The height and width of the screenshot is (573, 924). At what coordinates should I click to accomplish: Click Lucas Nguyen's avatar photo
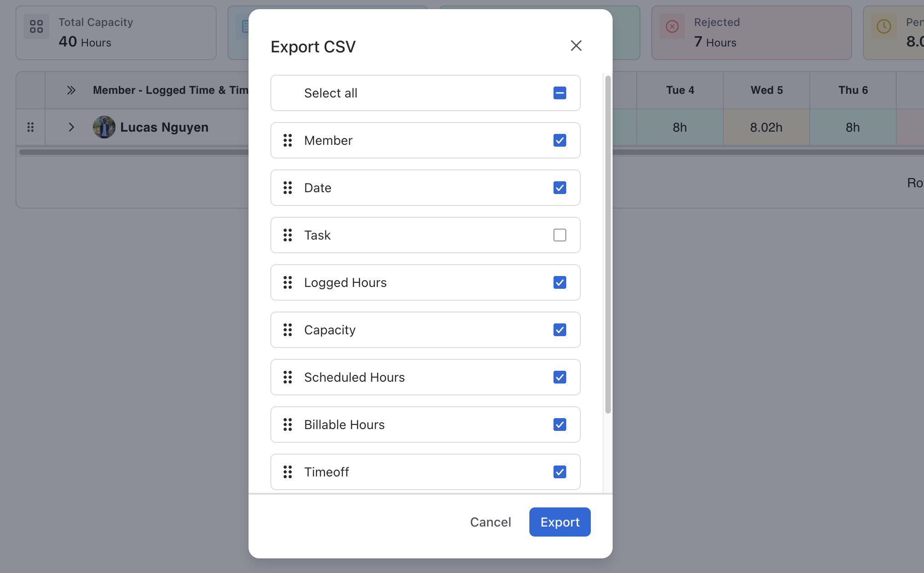click(x=104, y=127)
